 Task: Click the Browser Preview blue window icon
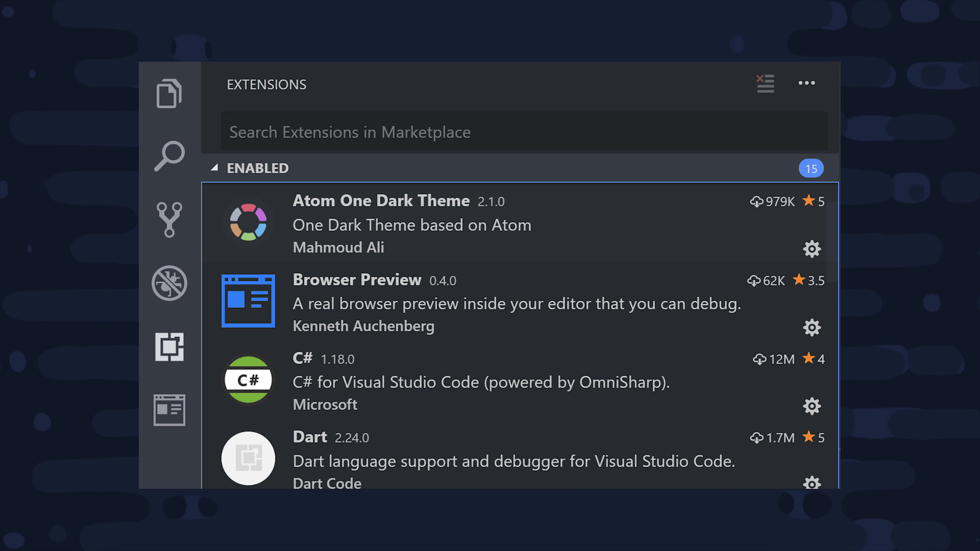click(248, 301)
